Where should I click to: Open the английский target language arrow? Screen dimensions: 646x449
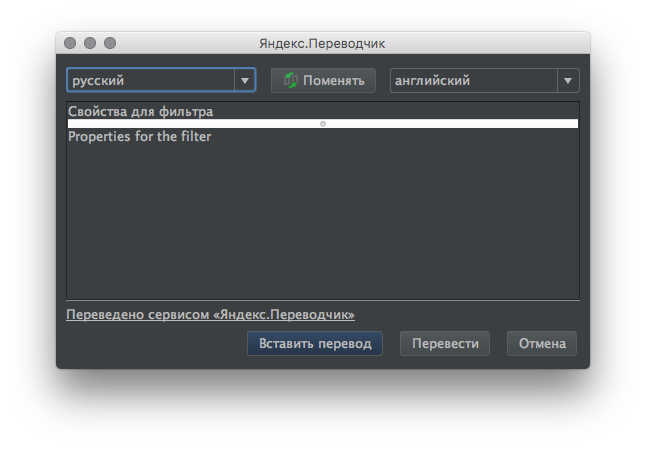[x=568, y=80]
